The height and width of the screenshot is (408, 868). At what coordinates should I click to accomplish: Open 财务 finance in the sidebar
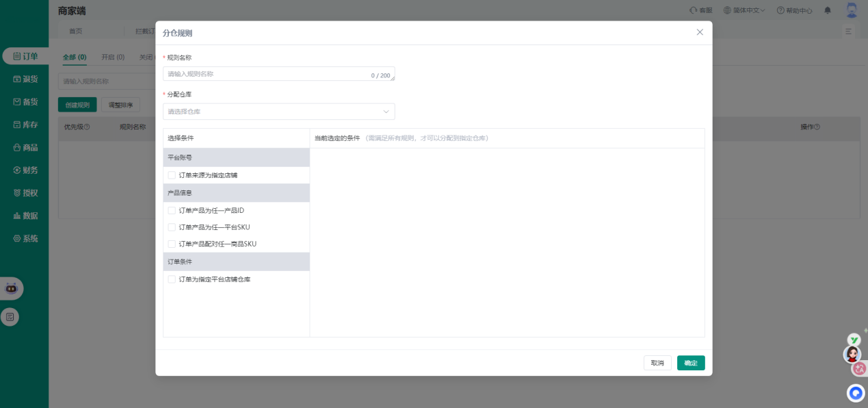click(x=25, y=170)
